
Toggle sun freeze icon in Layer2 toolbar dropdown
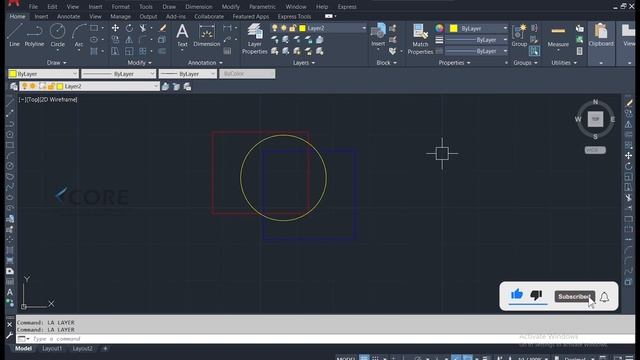click(33, 86)
